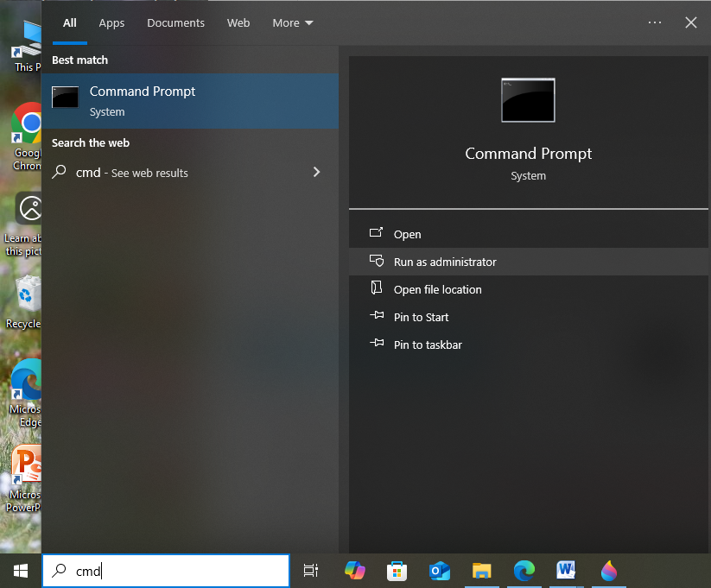Image resolution: width=711 pixels, height=588 pixels.
Task: Select Open file location option
Action: pos(437,289)
